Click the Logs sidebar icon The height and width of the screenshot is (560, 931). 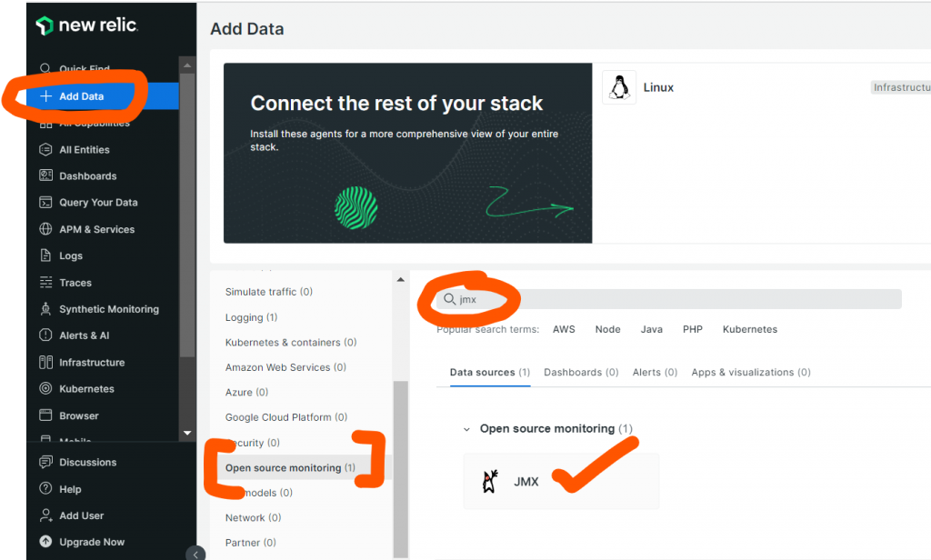point(45,255)
